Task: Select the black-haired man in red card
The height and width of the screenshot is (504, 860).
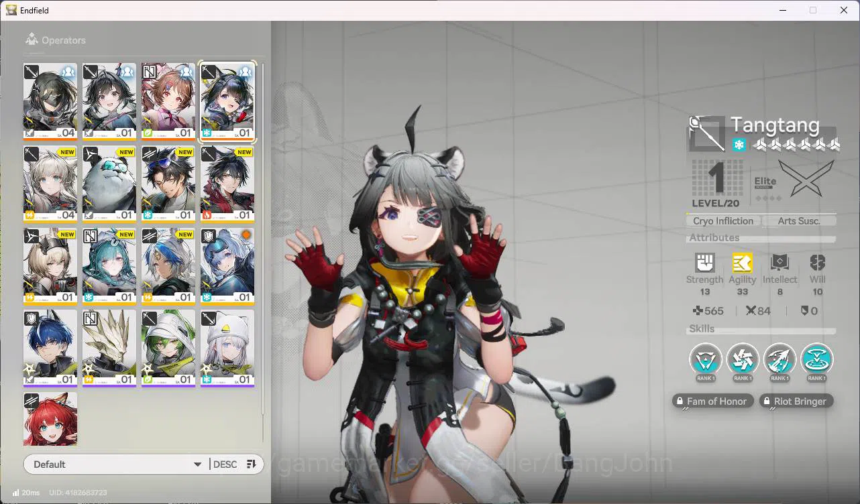Action: [227, 184]
